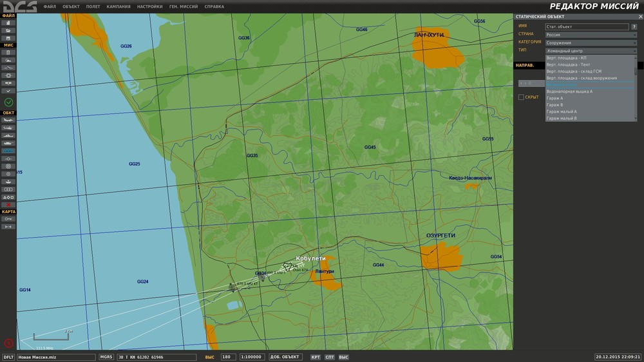Image resolution: width=644 pixels, height=362 pixels.
Task: Open the НАСТРОЙКИ menu
Action: click(149, 6)
